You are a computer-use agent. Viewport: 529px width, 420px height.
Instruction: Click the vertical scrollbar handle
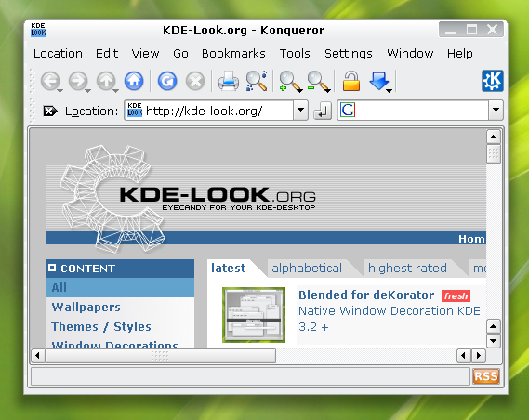coord(494,153)
